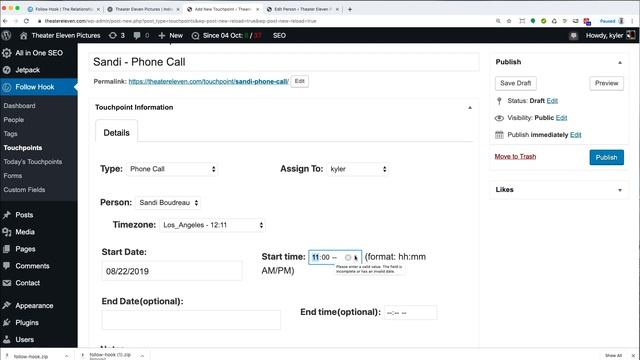
Task: Open follow-hook.zip download options
Action: (x=66, y=356)
